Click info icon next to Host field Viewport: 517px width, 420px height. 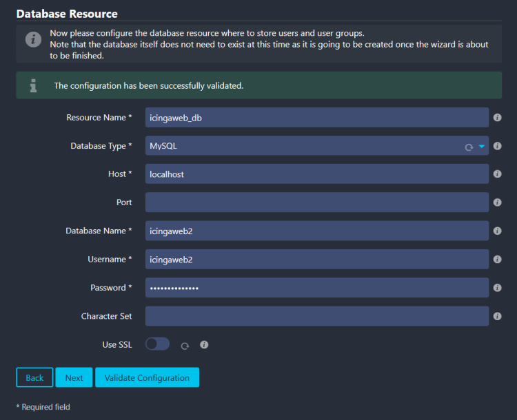point(498,174)
